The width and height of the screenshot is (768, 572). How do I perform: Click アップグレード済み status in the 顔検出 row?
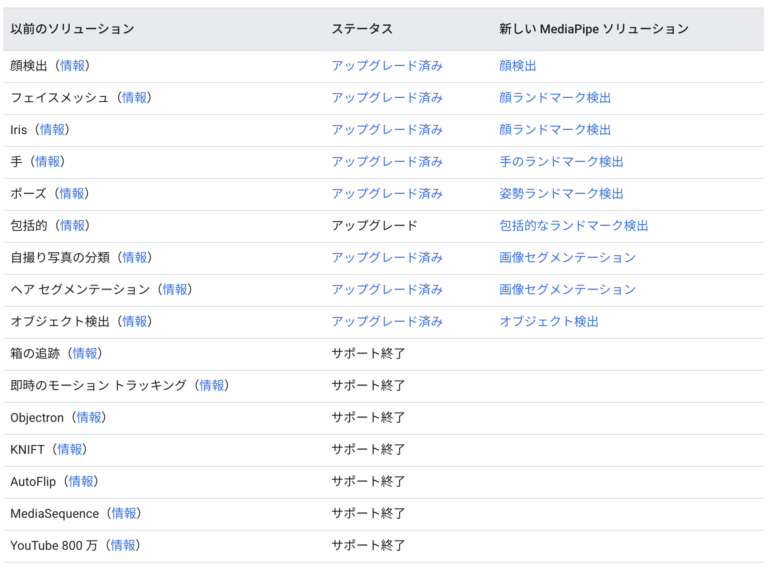pos(387,66)
